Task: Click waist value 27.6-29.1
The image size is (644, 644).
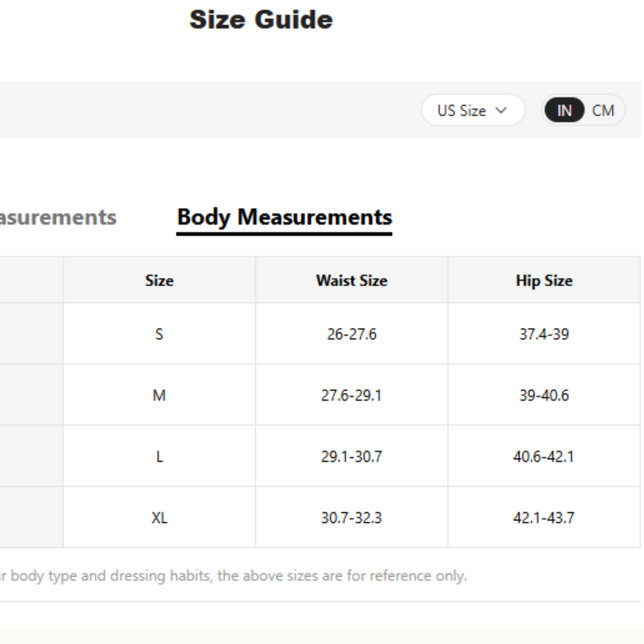Action: [x=352, y=395]
